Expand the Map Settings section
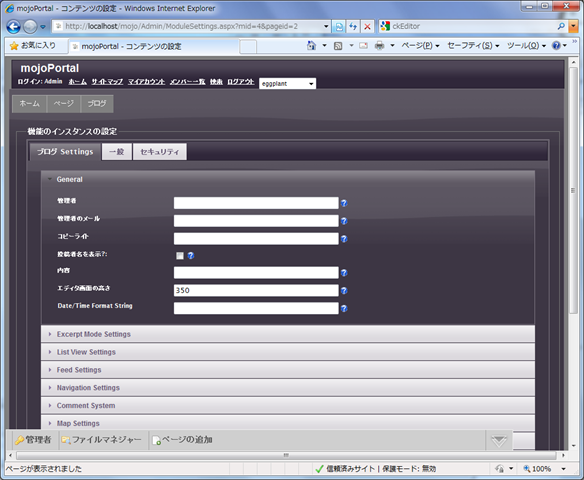The width and height of the screenshot is (584, 480). tap(288, 423)
